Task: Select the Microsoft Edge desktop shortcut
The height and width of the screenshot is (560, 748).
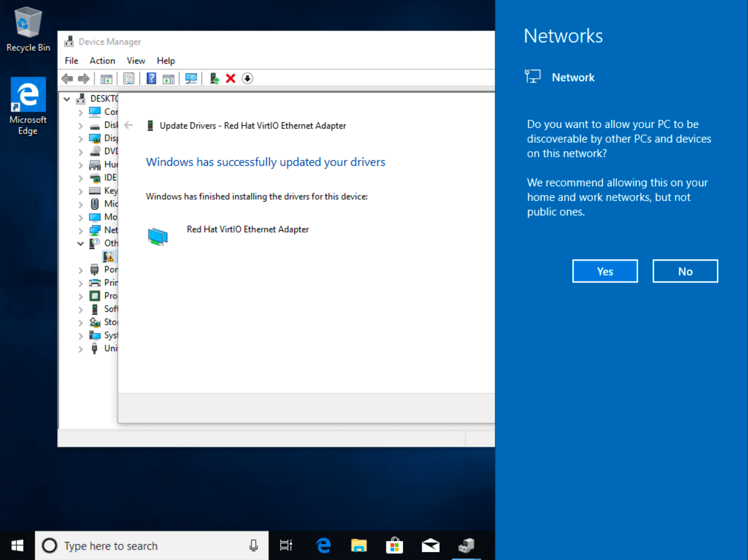Action: (28, 107)
